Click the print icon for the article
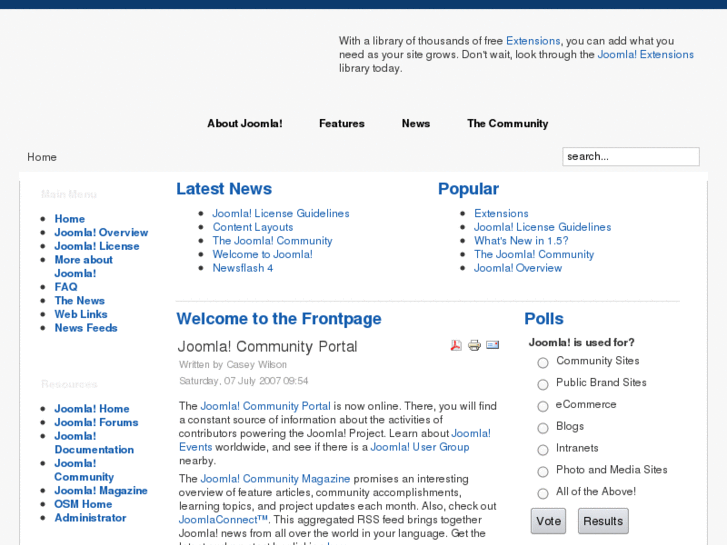Screen dimensions: 727x545 (474, 345)
